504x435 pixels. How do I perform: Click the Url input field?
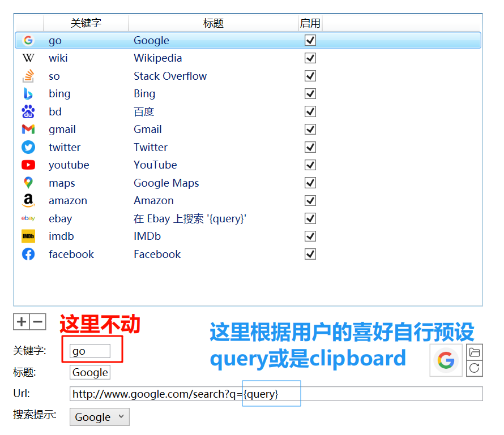[x=276, y=394]
